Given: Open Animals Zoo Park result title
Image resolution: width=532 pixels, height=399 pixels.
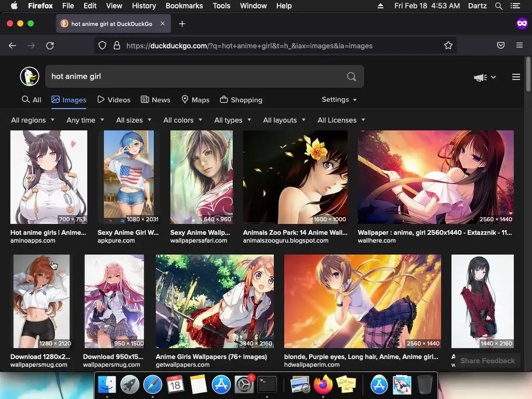Looking at the screenshot, I should (x=295, y=233).
